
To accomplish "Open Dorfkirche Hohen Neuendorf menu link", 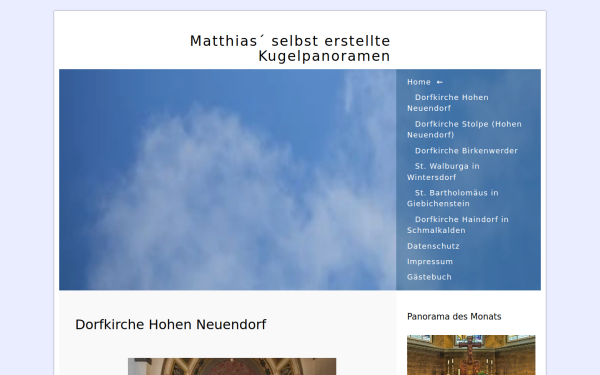I will click(x=448, y=103).
